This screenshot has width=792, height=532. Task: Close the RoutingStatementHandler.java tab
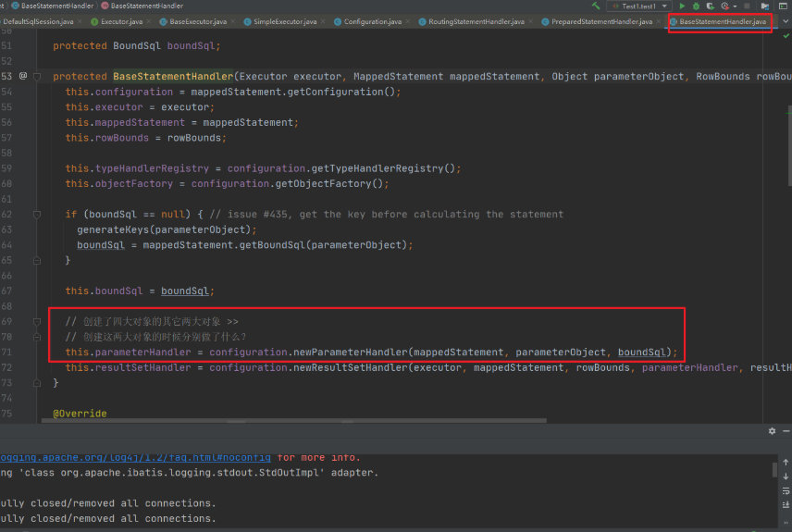coord(530,21)
